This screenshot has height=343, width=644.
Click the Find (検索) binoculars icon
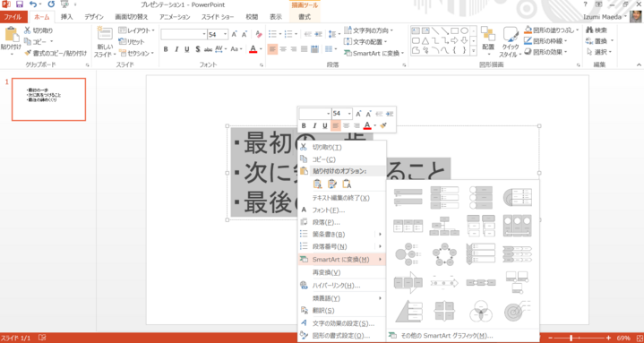point(590,30)
